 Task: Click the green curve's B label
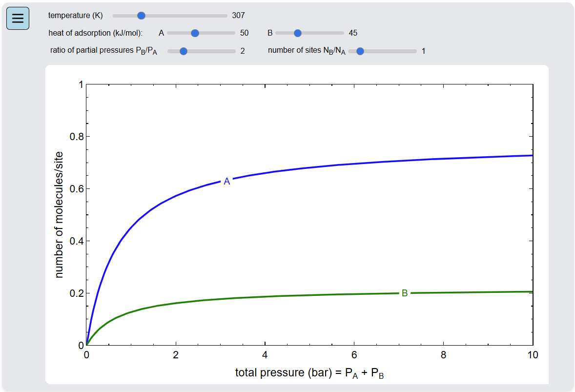pyautogui.click(x=405, y=293)
